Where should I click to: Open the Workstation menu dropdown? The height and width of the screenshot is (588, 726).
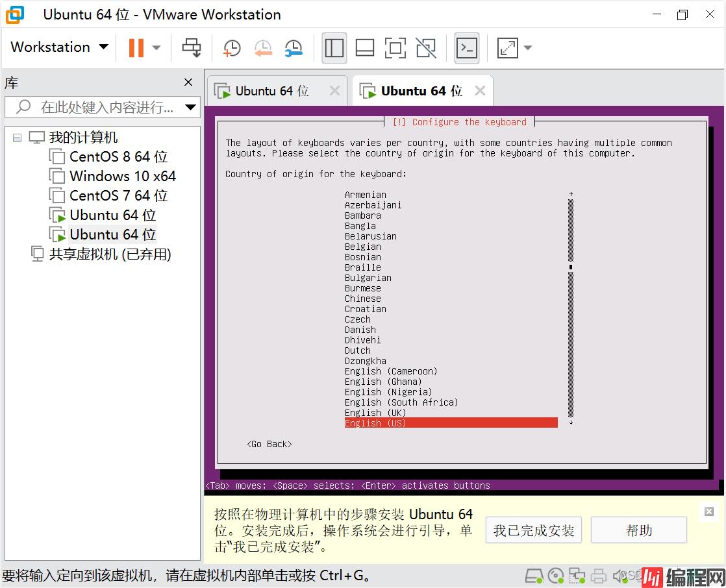click(59, 47)
